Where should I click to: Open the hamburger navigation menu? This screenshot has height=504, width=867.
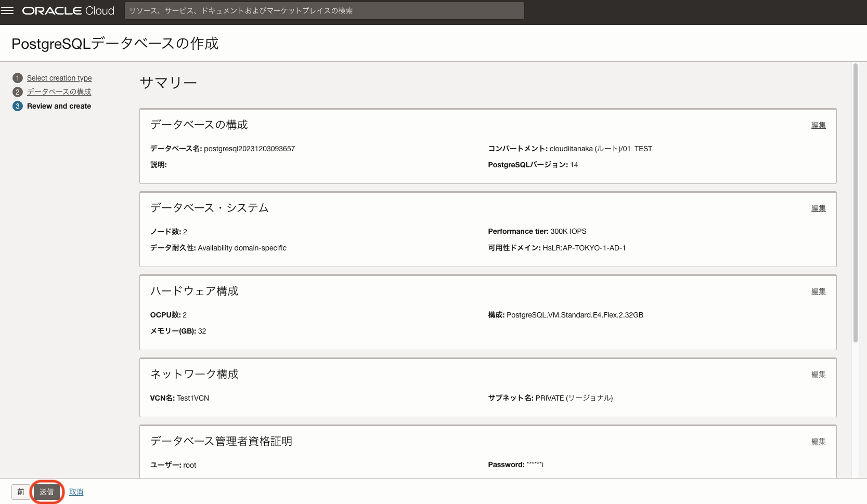tap(7, 11)
